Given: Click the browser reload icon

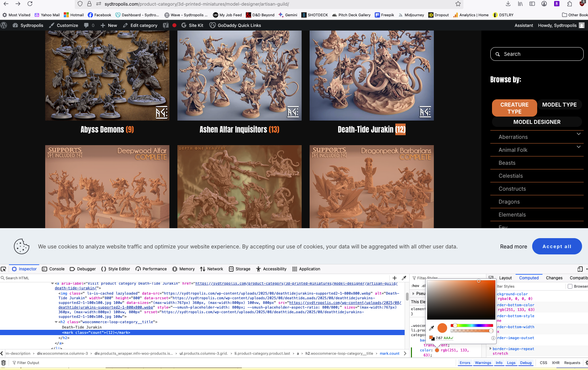Looking at the screenshot, I should (x=30, y=4).
